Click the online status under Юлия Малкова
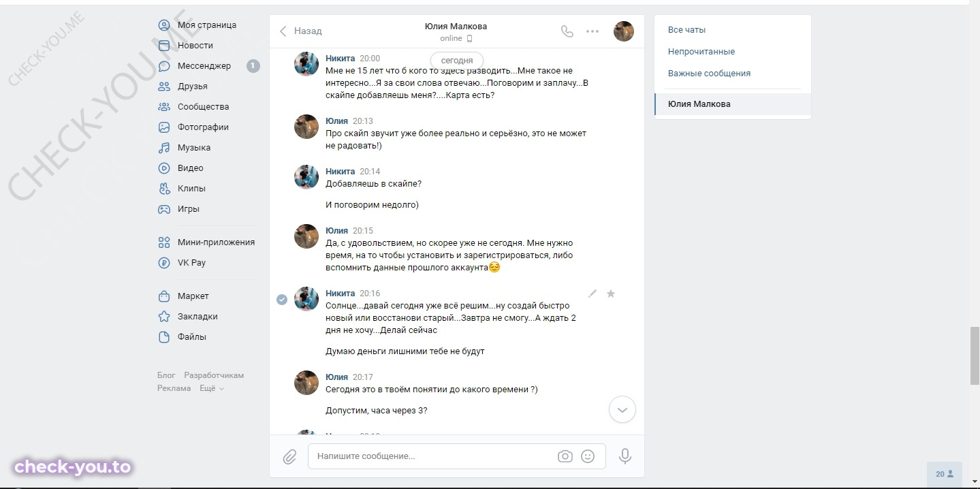This screenshot has height=489, width=980. point(456,39)
